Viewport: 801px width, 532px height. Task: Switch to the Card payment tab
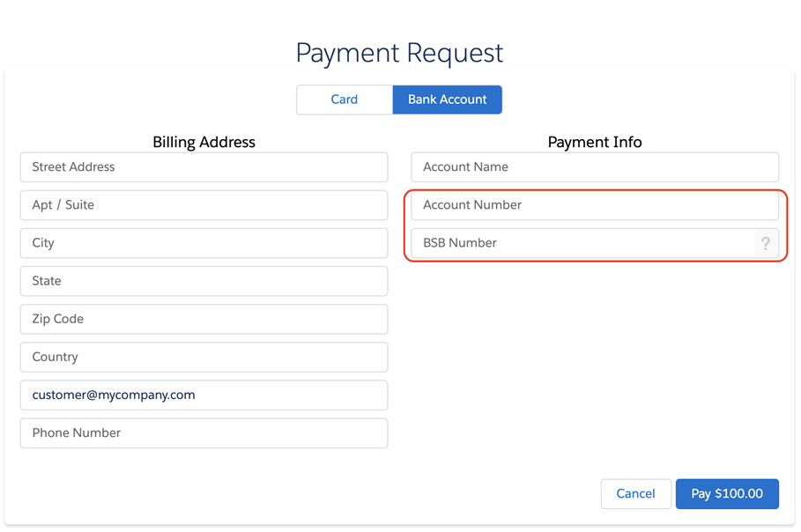[345, 100]
